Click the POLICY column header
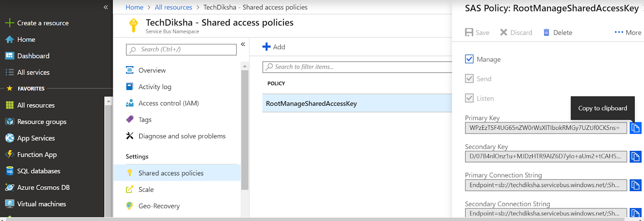The image size is (644, 221). click(x=276, y=83)
